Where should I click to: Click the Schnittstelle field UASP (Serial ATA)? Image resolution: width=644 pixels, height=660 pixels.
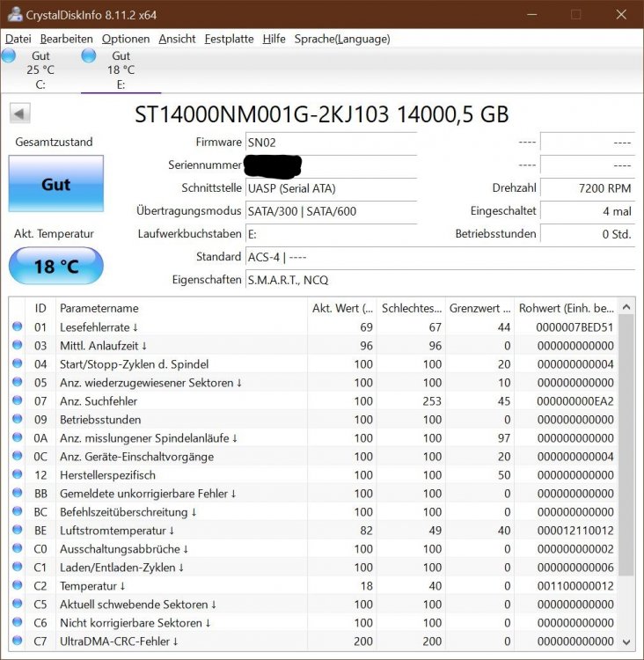(331, 188)
